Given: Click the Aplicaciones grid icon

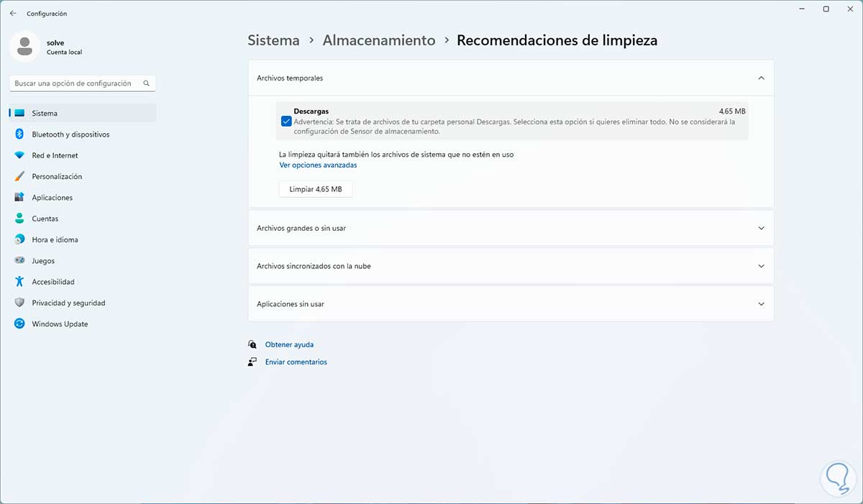Looking at the screenshot, I should pyautogui.click(x=19, y=198).
